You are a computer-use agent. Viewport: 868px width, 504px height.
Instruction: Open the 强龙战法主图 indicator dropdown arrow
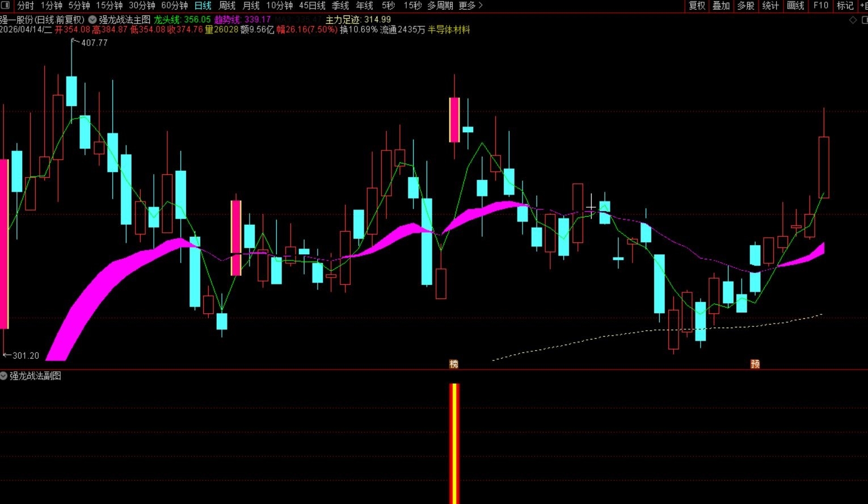pyautogui.click(x=92, y=20)
